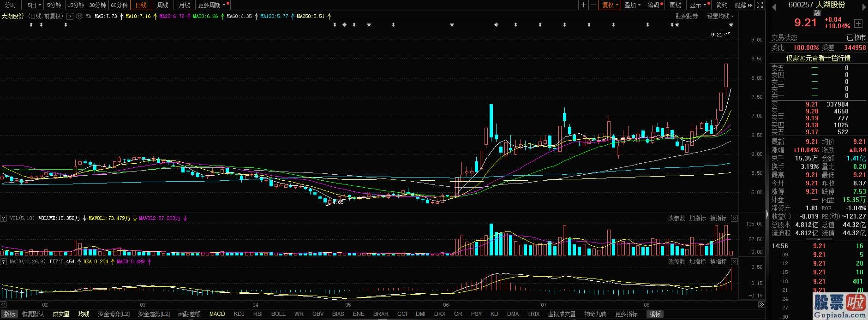Close the VOL indicator panel
868x320 pixels.
click(x=734, y=218)
